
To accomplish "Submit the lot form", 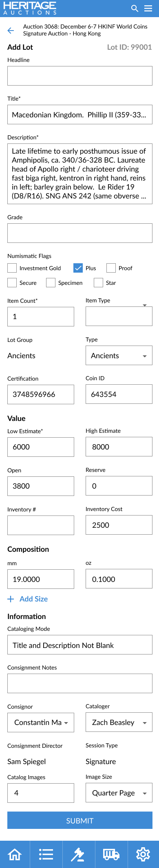I will [80, 821].
